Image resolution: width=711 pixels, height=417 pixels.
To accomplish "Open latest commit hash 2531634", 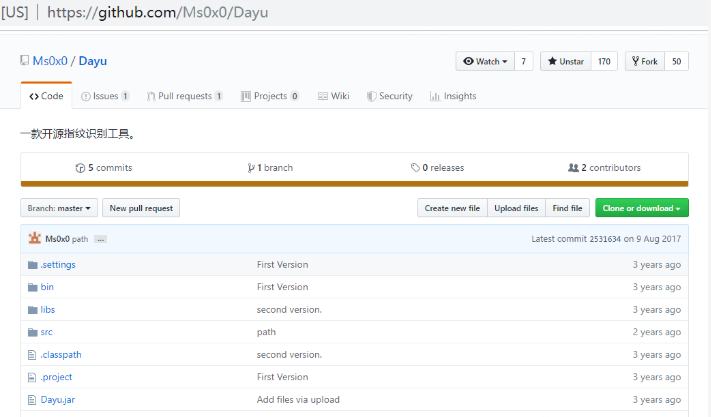I will coord(605,239).
